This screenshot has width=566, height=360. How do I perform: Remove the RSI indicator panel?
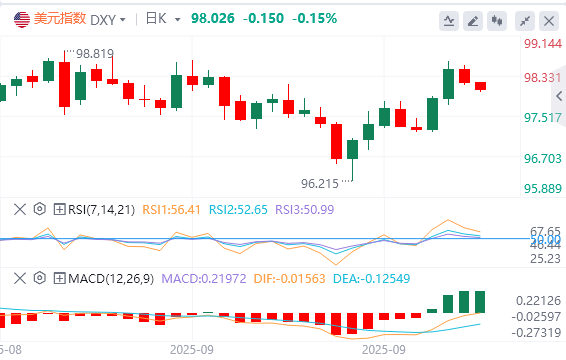coord(20,209)
